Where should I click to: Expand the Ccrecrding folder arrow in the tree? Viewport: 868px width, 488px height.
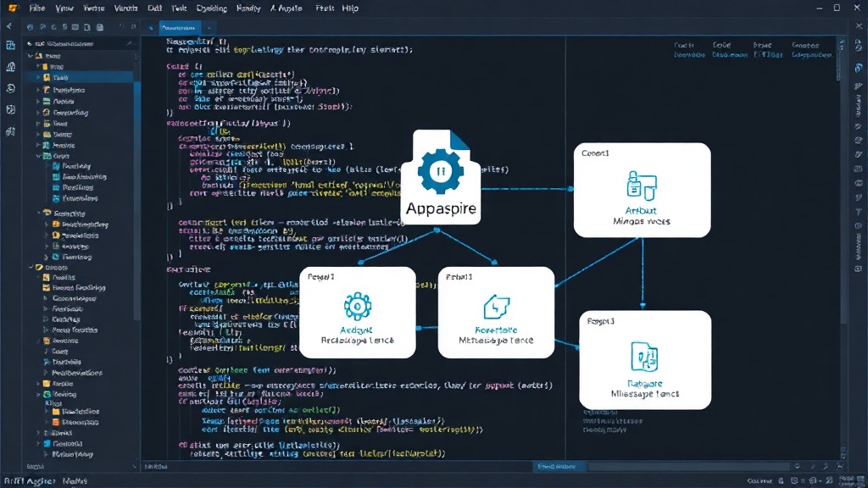coord(38,113)
